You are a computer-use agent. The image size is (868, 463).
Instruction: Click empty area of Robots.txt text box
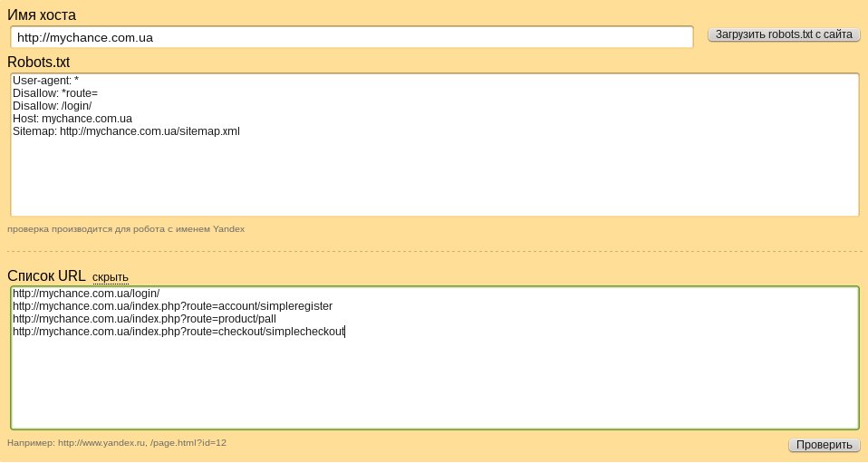435,181
